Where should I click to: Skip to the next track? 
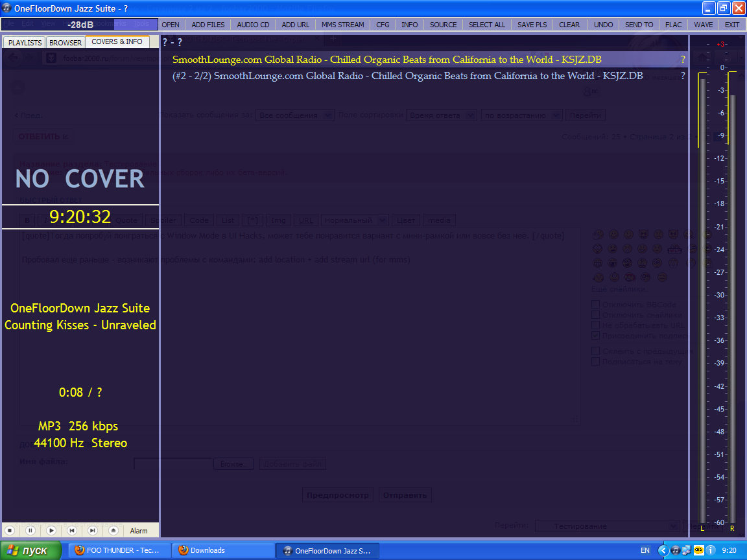click(x=93, y=530)
